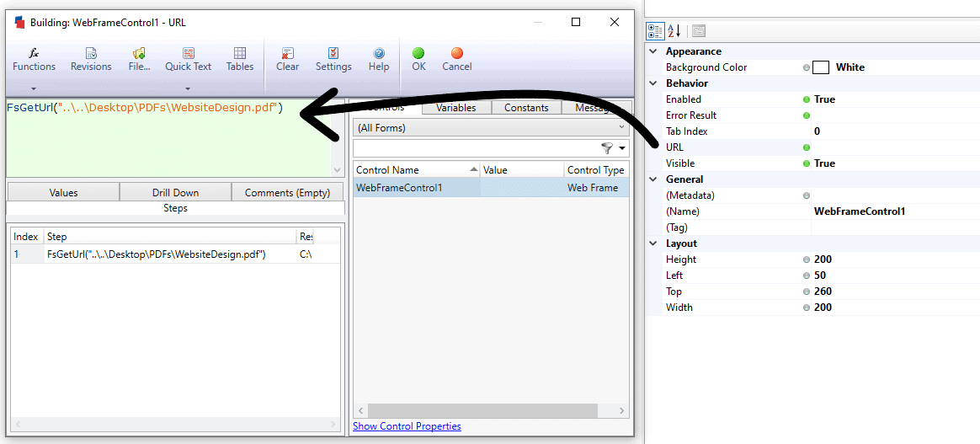This screenshot has height=444, width=980.
Task: Click the Step column header
Action: coord(170,237)
